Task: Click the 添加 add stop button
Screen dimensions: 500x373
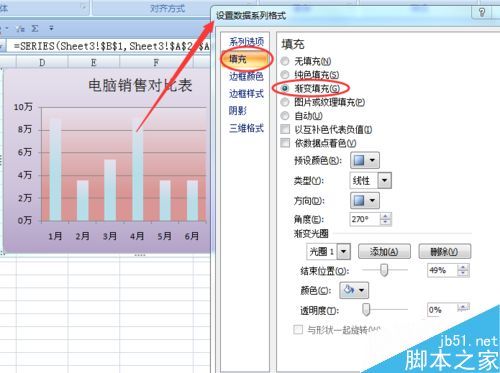Action: 384,251
